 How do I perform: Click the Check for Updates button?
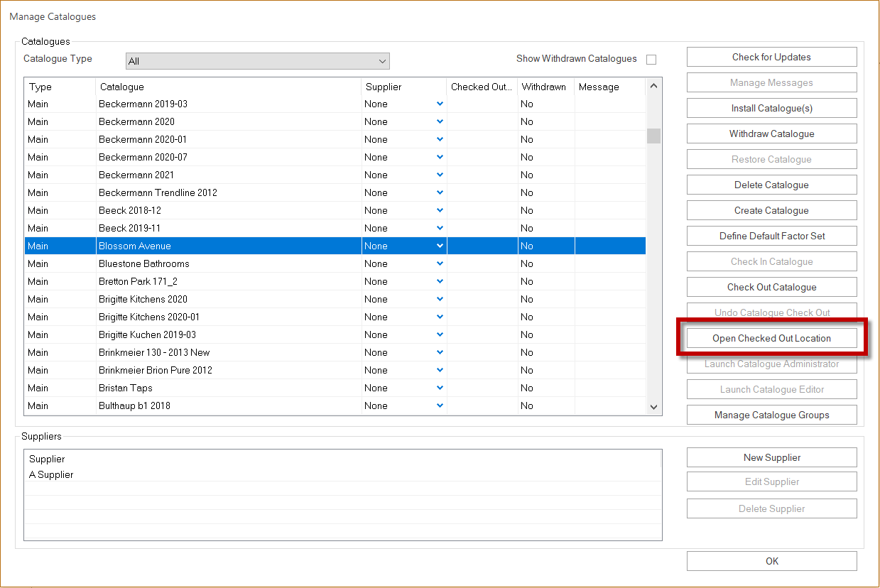point(771,57)
